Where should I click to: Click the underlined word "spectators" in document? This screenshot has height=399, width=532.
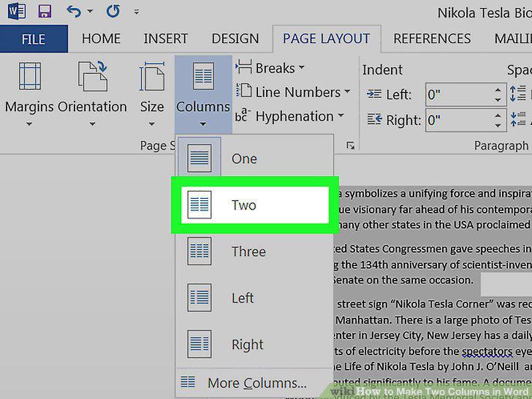(487, 351)
